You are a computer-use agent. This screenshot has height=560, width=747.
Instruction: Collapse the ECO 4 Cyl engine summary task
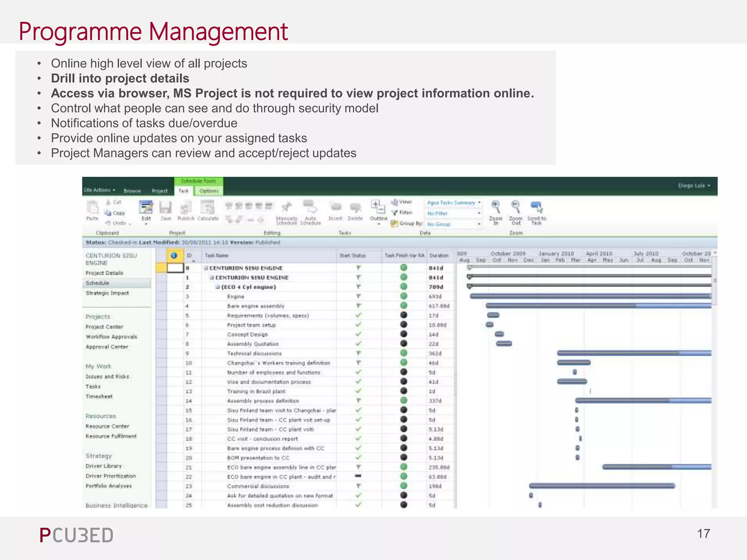coord(217,287)
